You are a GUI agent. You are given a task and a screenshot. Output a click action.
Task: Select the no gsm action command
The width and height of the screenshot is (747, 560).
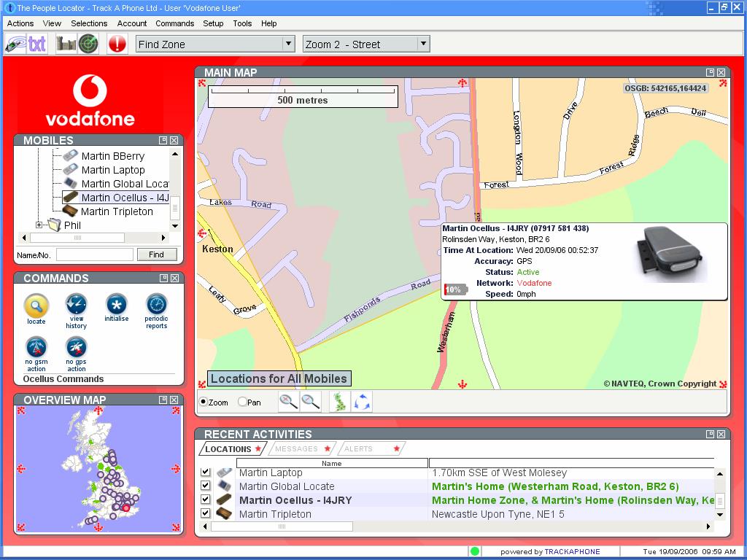point(36,354)
